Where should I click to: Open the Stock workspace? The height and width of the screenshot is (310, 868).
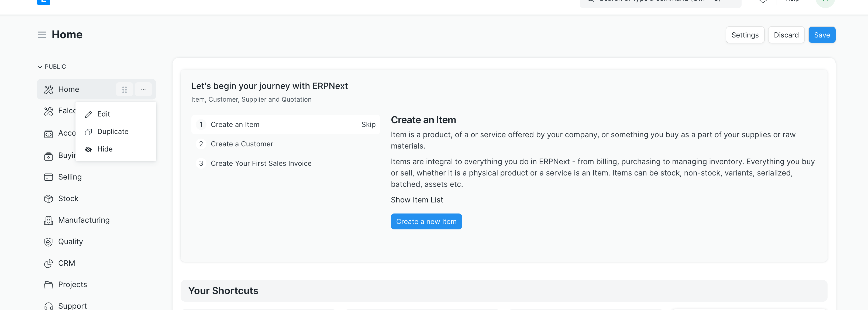tap(97, 198)
